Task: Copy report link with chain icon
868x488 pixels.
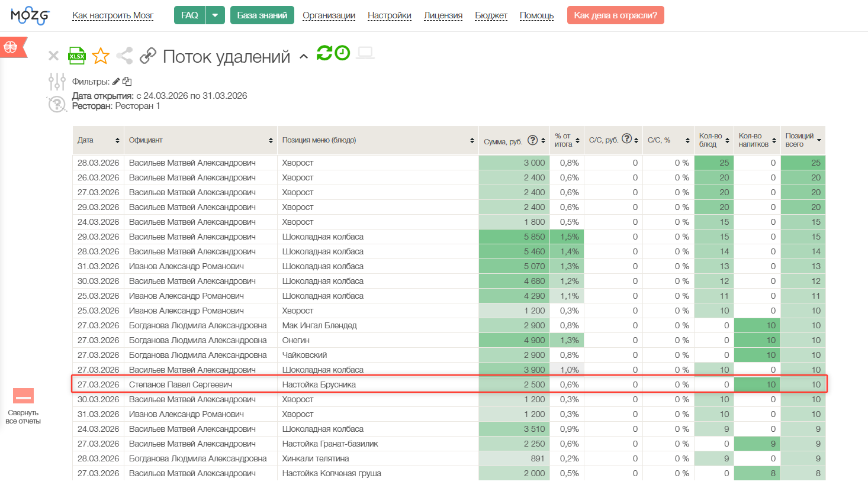Action: (147, 56)
